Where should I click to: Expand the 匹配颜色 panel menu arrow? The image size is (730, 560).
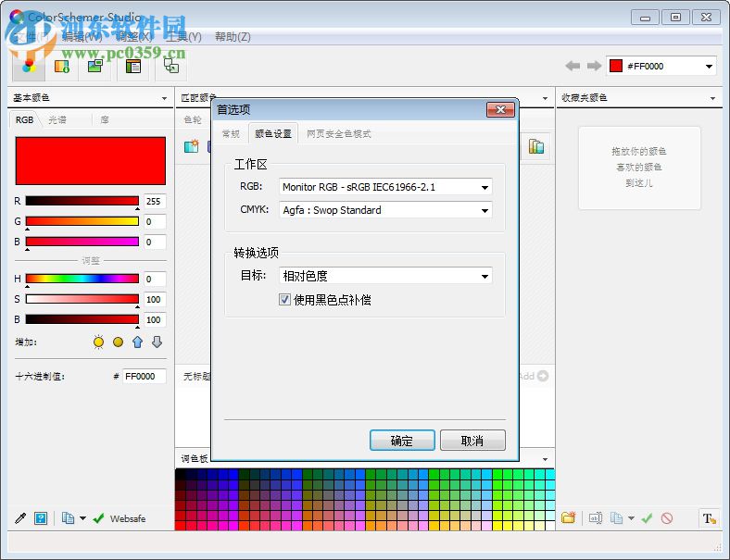545,99
